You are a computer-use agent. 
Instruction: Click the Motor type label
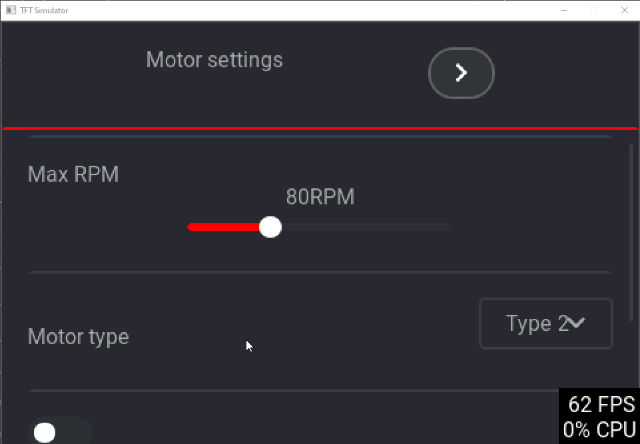click(78, 337)
